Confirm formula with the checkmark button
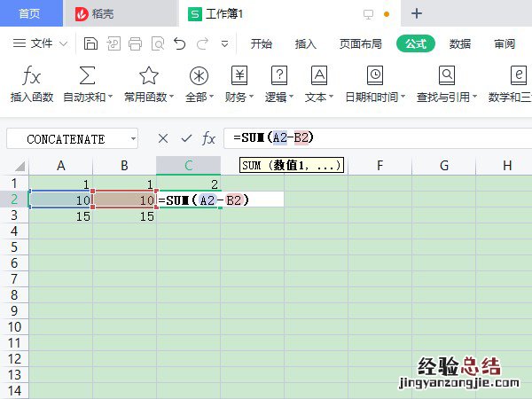This screenshot has height=399, width=532. (x=186, y=138)
